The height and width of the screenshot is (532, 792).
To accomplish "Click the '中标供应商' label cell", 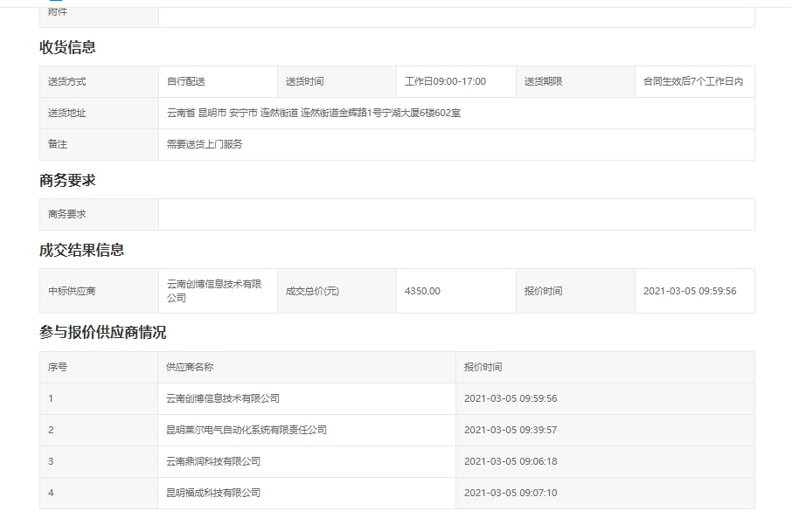I will click(x=99, y=291).
